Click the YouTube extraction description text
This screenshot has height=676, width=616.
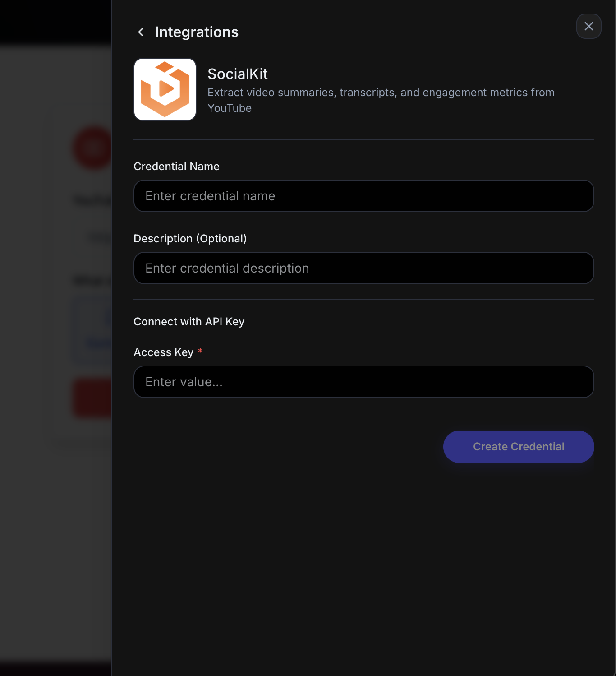[381, 100]
